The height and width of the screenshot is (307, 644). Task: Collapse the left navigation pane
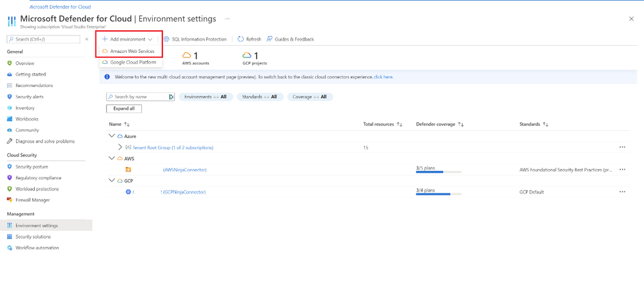click(86, 39)
